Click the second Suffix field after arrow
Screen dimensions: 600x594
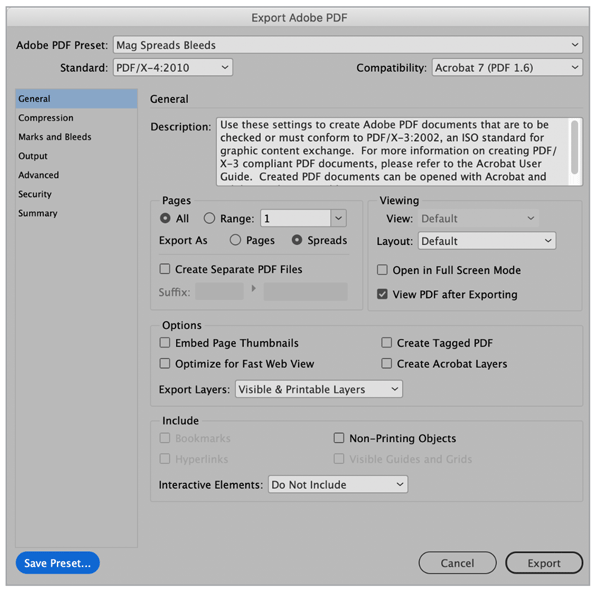click(x=305, y=292)
